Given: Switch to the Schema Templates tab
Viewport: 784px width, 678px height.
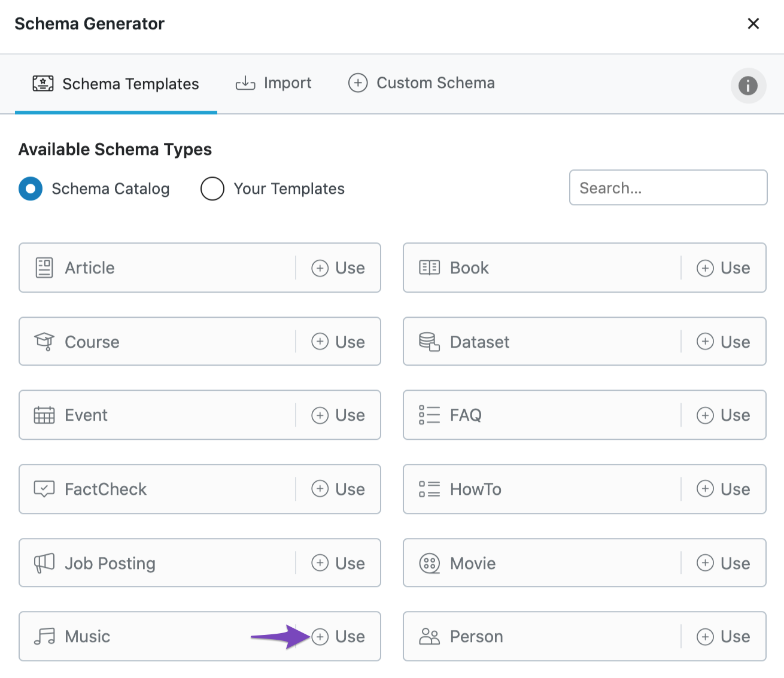Looking at the screenshot, I should point(116,84).
